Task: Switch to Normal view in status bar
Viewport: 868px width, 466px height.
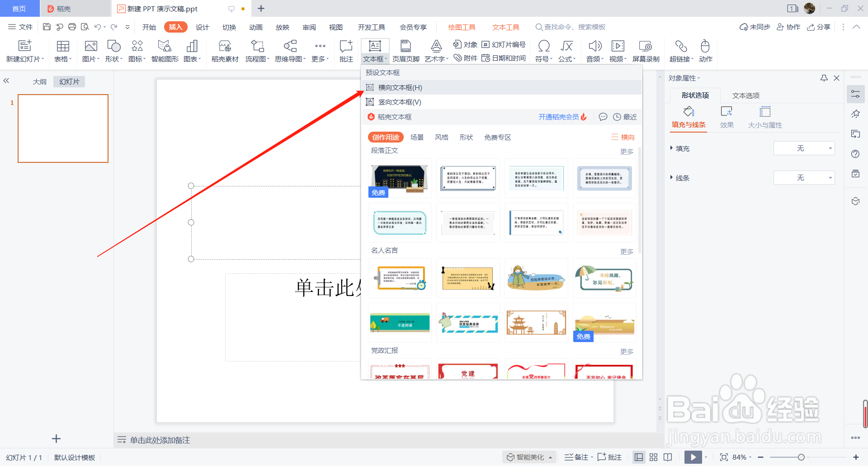Action: pyautogui.click(x=639, y=457)
